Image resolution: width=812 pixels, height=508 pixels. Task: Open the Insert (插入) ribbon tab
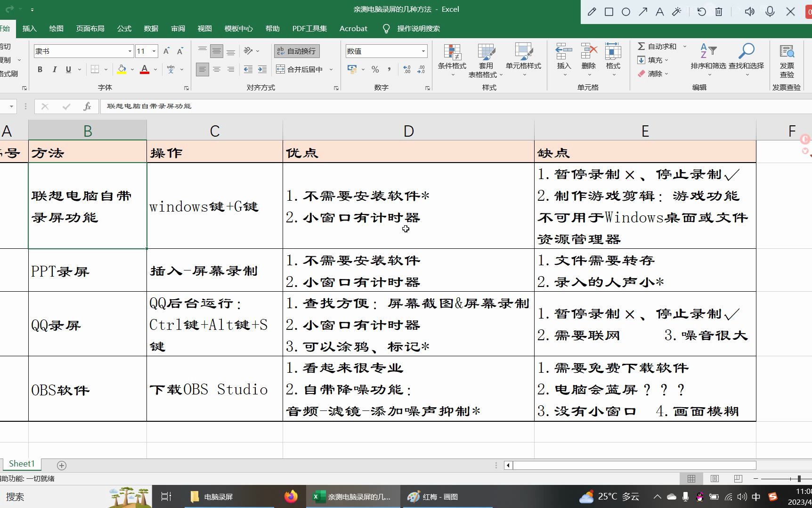[x=29, y=29]
